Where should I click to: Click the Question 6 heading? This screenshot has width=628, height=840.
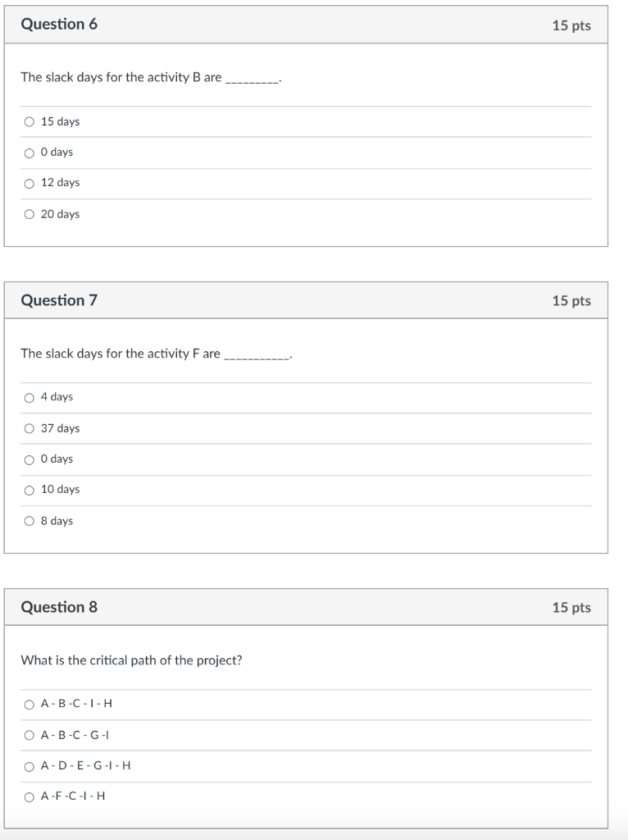[x=59, y=25]
